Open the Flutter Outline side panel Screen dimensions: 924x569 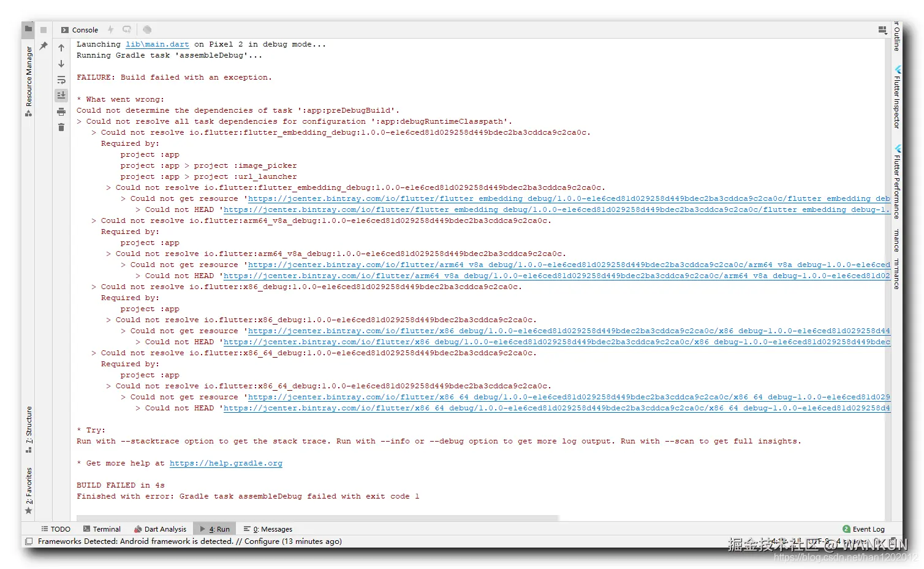tap(897, 37)
